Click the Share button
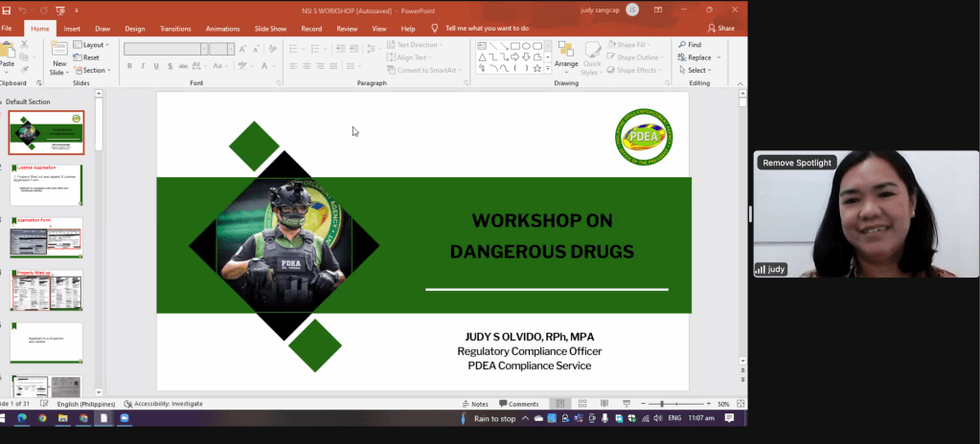The height and width of the screenshot is (444, 980). click(x=720, y=29)
